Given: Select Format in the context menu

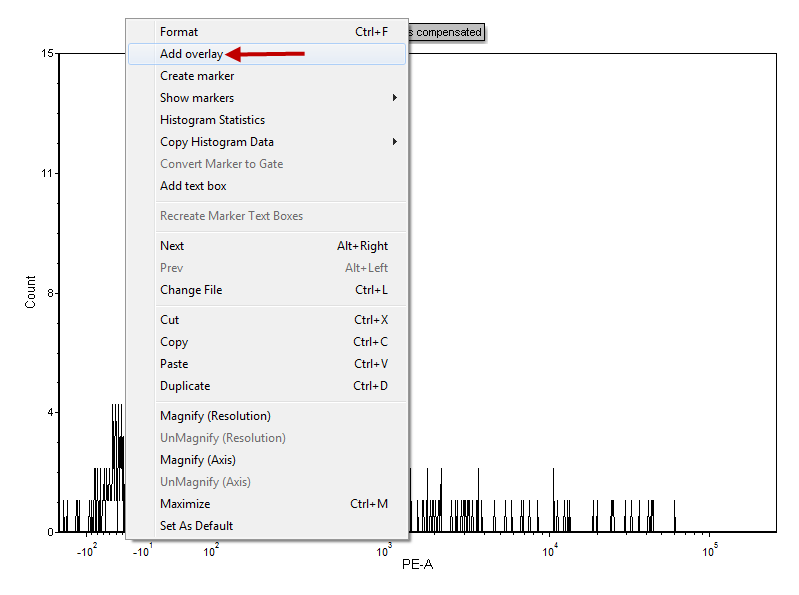Looking at the screenshot, I should (x=180, y=32).
